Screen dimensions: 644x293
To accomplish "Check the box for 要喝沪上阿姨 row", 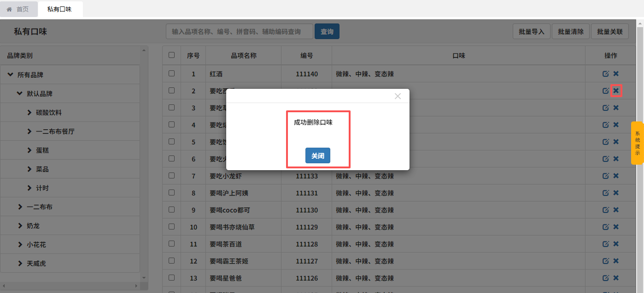I will [x=172, y=192].
